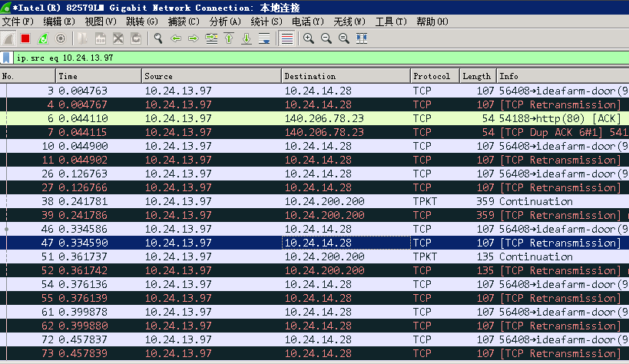The image size is (629, 364).
Task: Select packet 46 at 0.334586
Action: 315,229
